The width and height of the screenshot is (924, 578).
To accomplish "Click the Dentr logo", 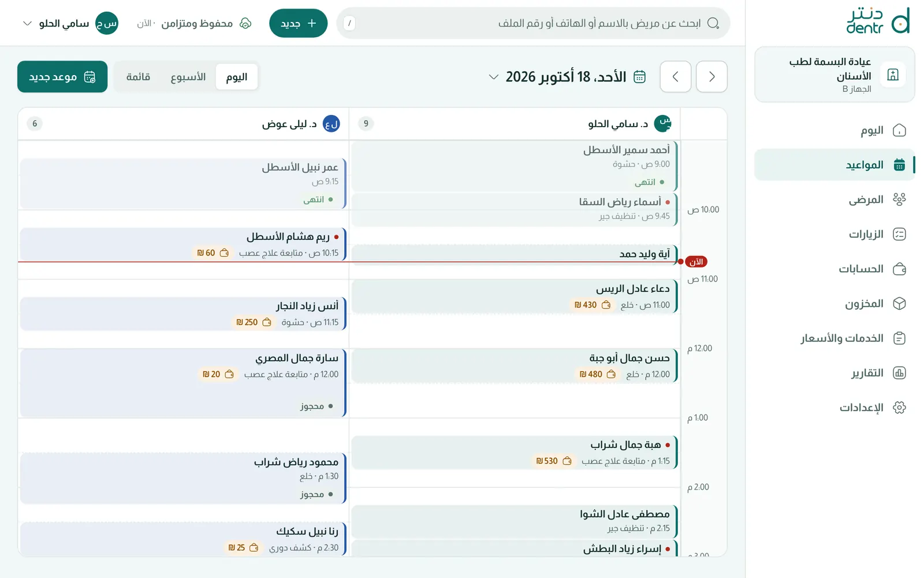I will point(878,21).
